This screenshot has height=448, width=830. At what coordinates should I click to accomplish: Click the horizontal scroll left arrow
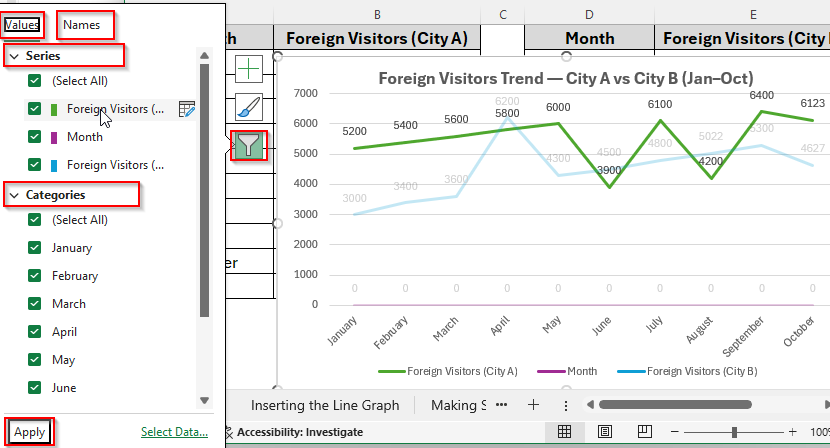[x=590, y=405]
